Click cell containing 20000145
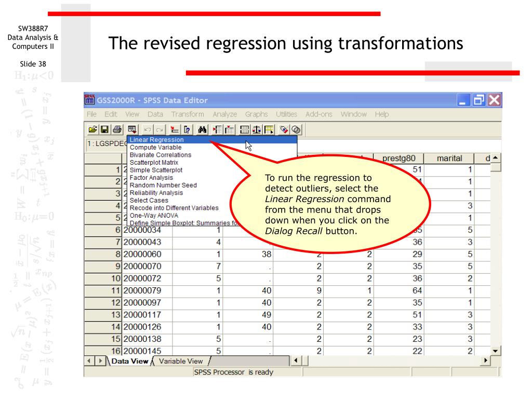532x399 pixels. pyautogui.click(x=147, y=351)
